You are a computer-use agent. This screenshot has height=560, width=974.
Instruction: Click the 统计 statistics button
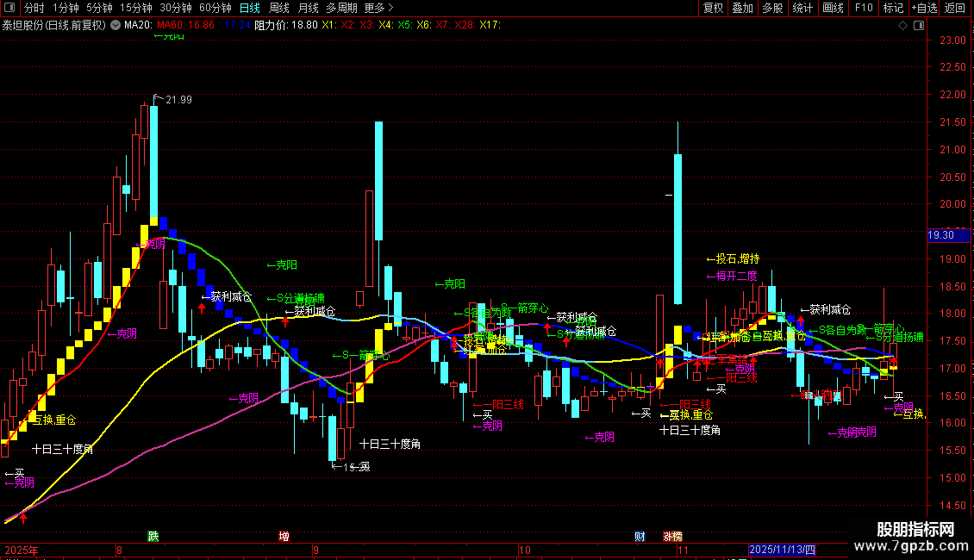[802, 8]
